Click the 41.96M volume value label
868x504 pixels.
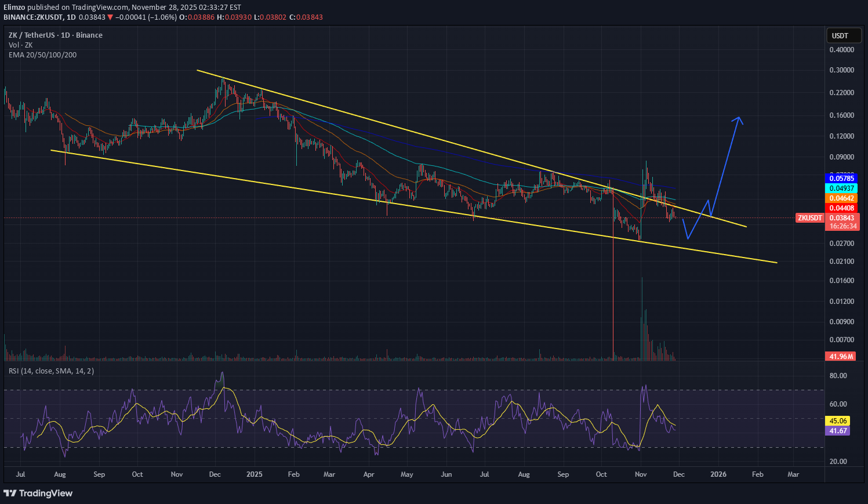[840, 357]
